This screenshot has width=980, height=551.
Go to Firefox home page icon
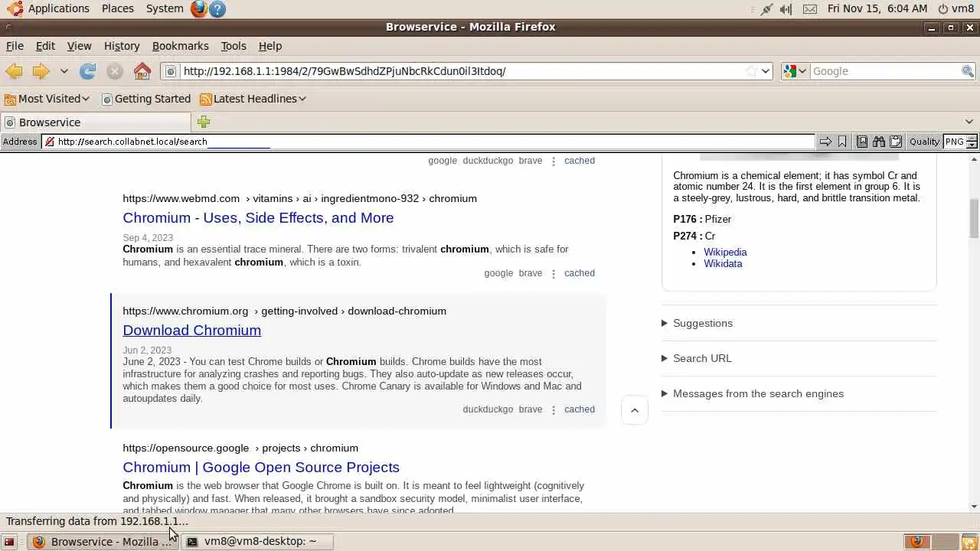coord(142,71)
